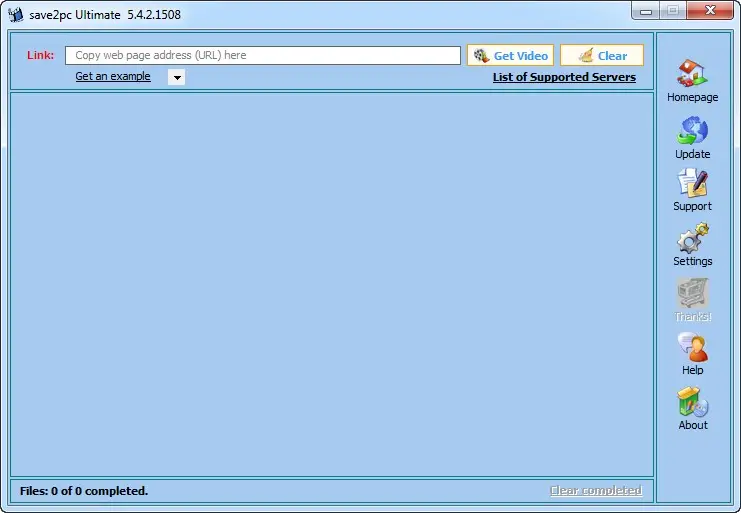Viewport: 741px width, 513px height.
Task: Click the Thanks! shopping cart icon
Action: click(692, 293)
